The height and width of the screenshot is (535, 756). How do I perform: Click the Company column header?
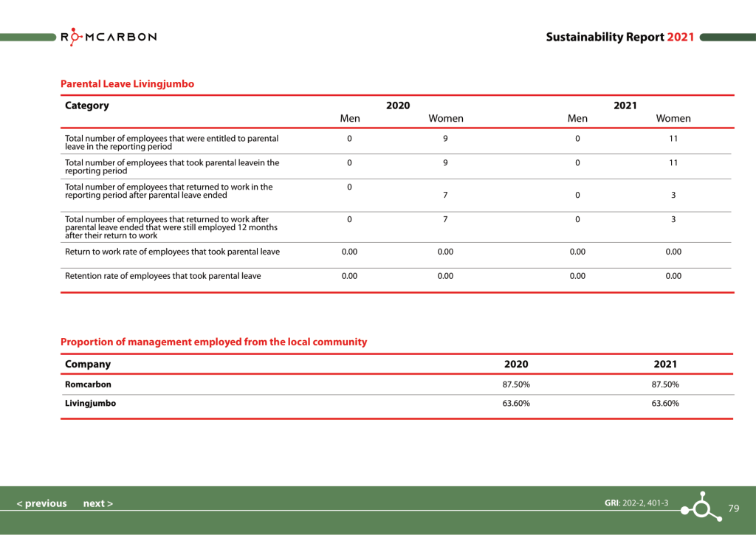88,364
